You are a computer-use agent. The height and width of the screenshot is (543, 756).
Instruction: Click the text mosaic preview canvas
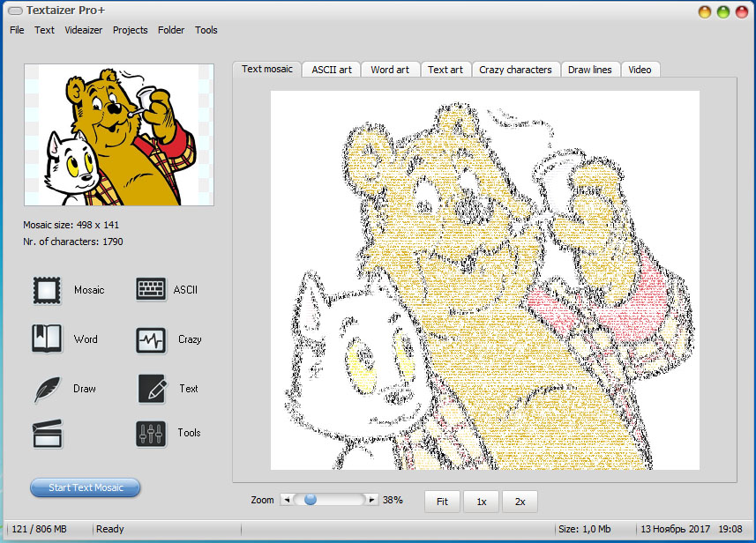484,280
